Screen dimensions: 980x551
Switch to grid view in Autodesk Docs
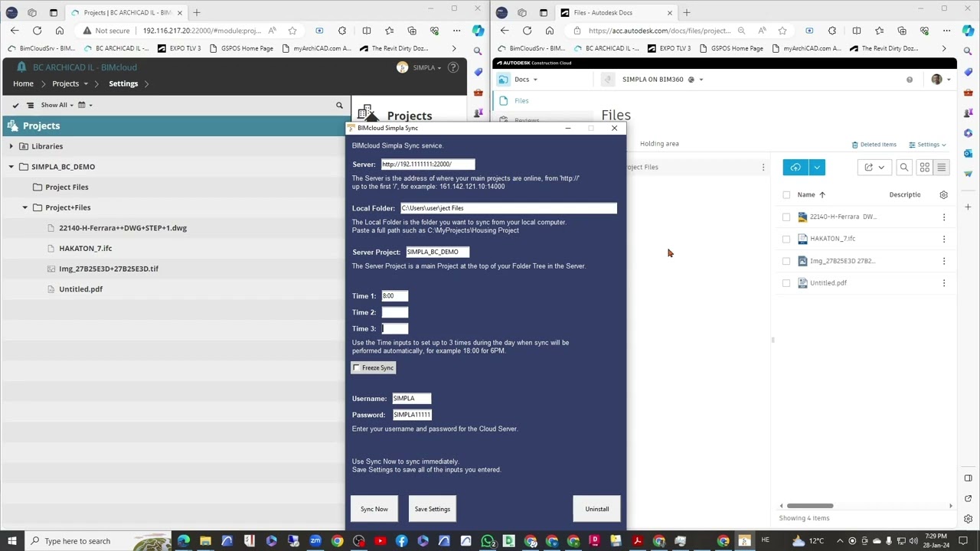(925, 168)
